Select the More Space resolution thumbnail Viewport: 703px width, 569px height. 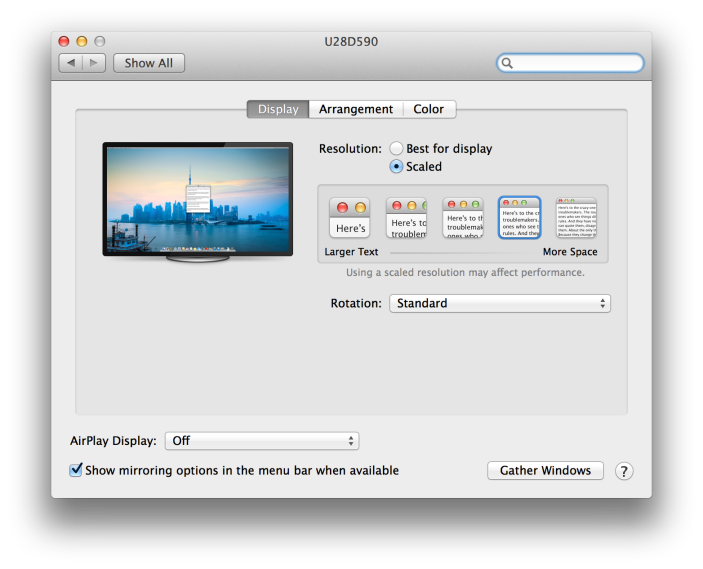576,218
